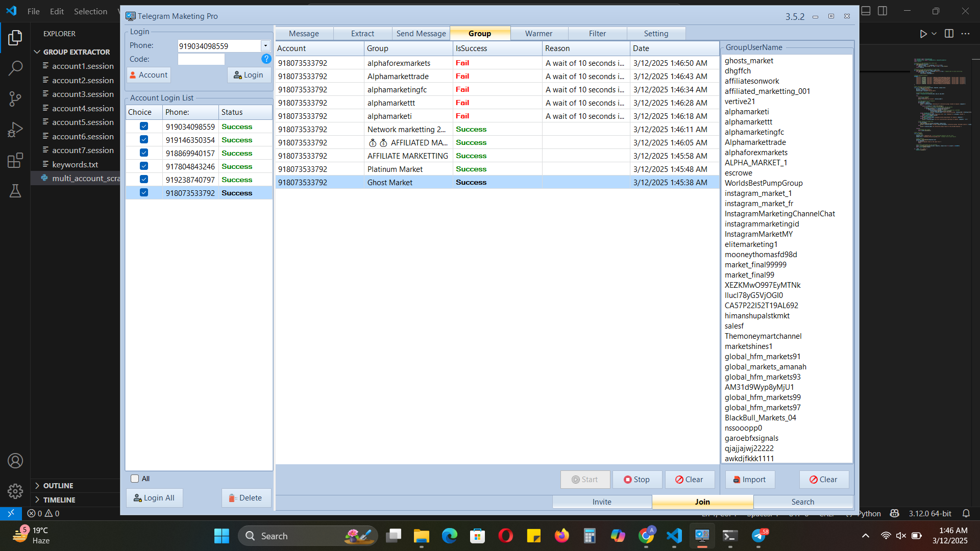Viewport: 980px width, 551px height.
Task: Open the Extensions view in VS Code
Action: pos(15,160)
